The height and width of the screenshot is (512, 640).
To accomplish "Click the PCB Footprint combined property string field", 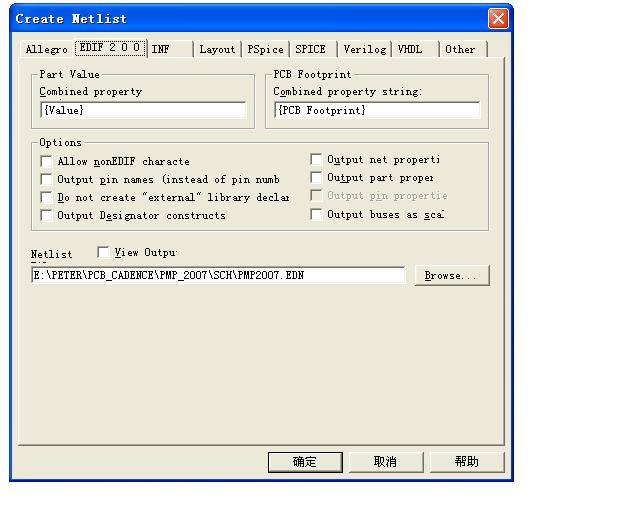I will [377, 110].
